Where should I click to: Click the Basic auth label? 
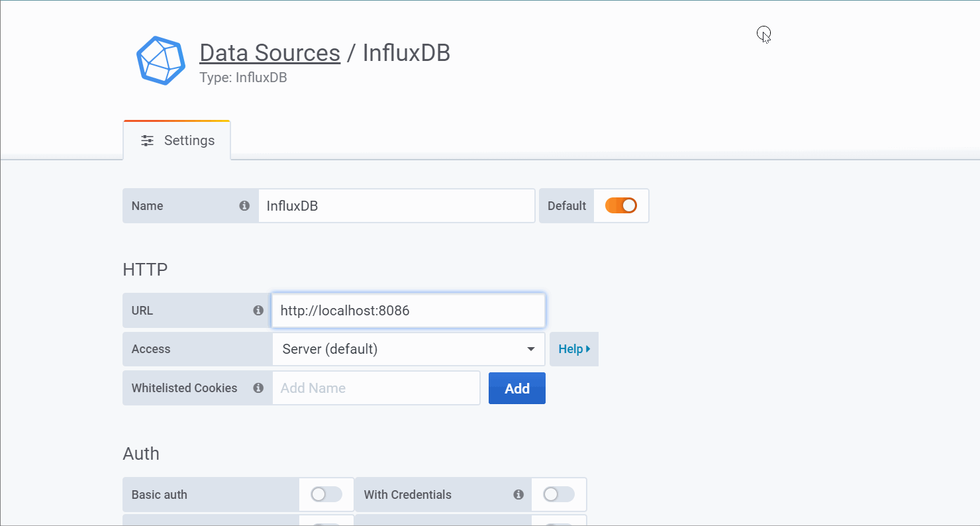click(x=160, y=495)
